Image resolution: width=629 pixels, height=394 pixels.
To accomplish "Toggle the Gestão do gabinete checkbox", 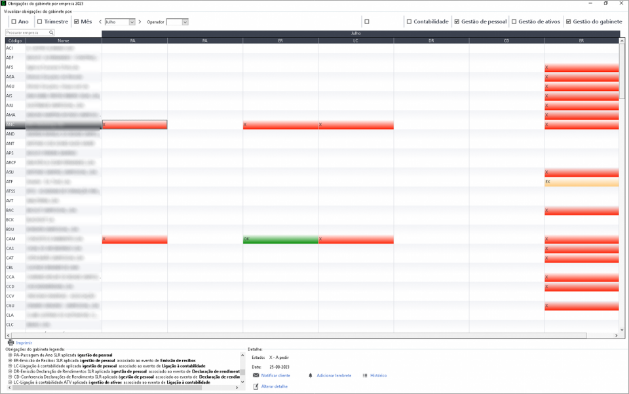I will coord(568,22).
